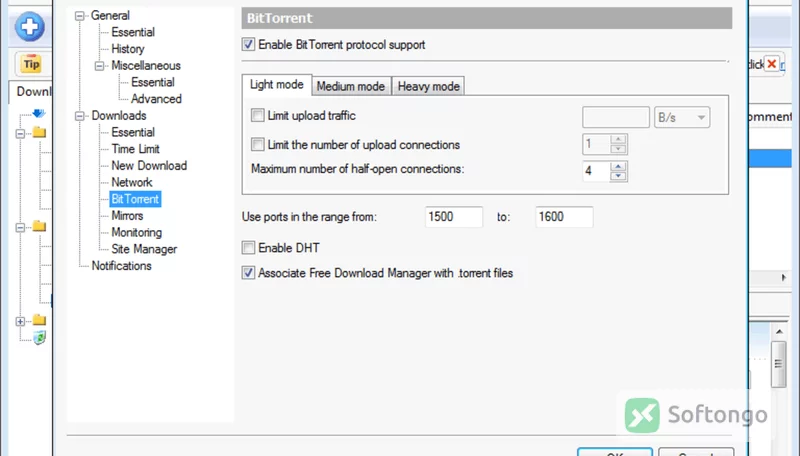The image size is (800, 456).
Task: Open Advanced settings under Miscellaneous
Action: 156,99
